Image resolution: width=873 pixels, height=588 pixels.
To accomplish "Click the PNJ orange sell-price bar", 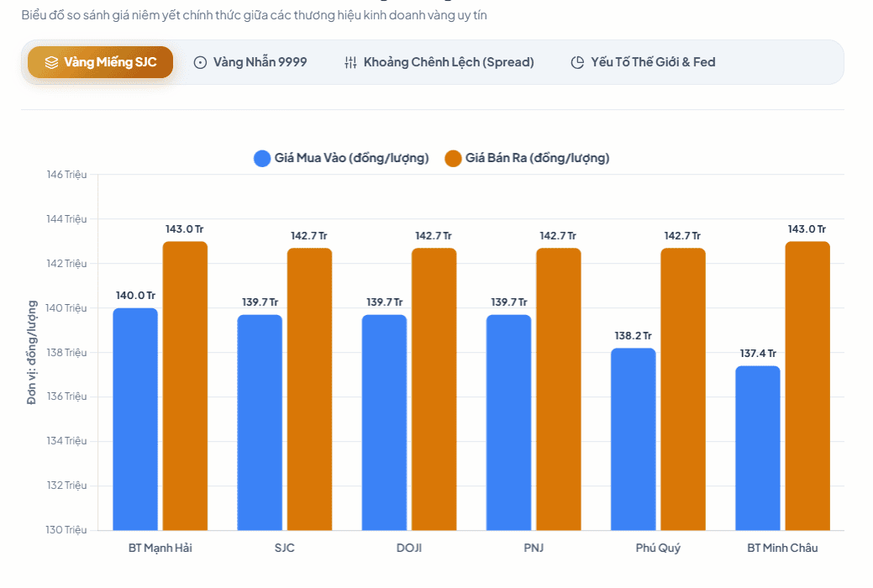I will pyautogui.click(x=559, y=389).
